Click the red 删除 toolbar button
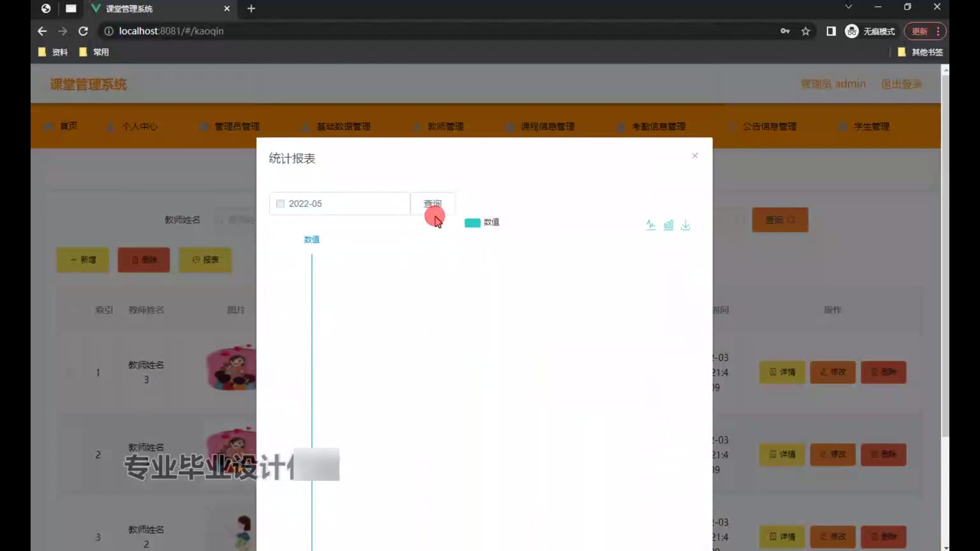 tap(144, 260)
